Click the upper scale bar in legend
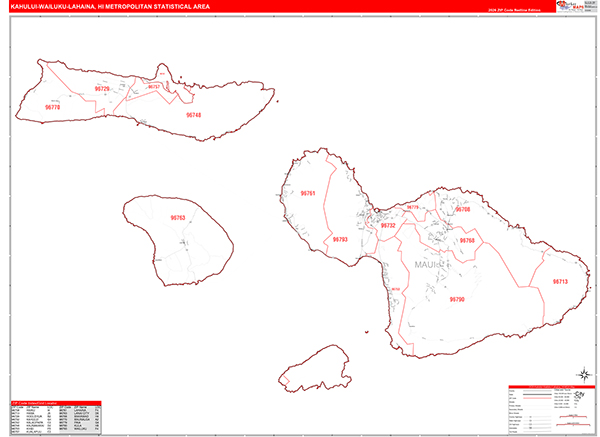 573,417
